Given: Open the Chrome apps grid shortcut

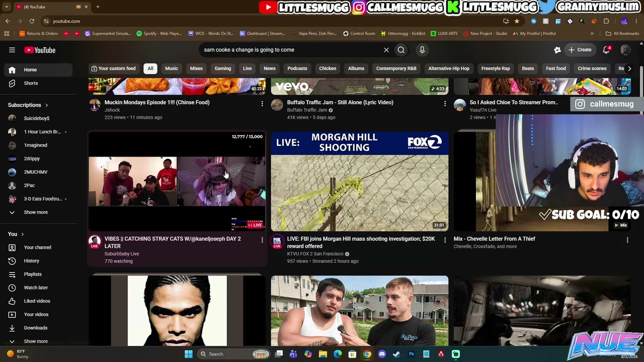Looking at the screenshot, I should click(x=7, y=33).
